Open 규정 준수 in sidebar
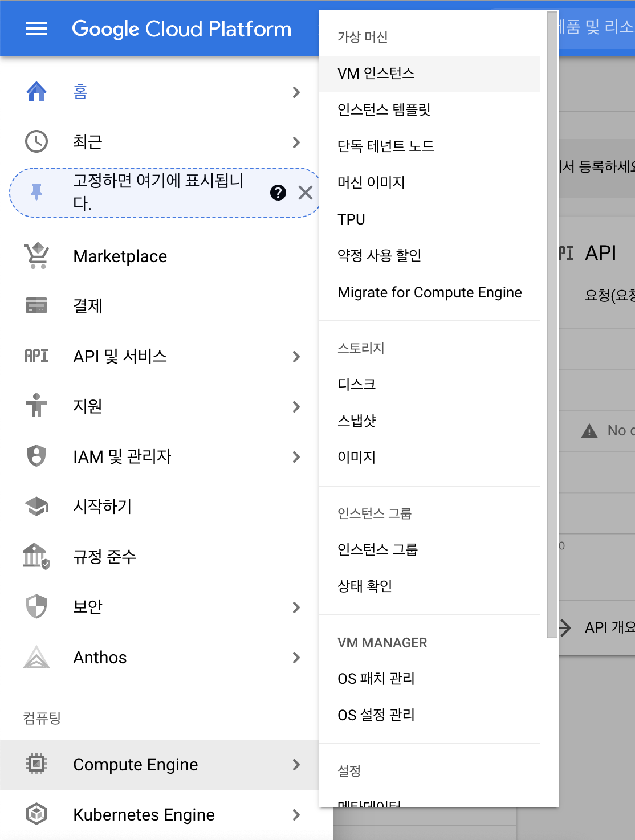Image resolution: width=635 pixels, height=840 pixels. [104, 556]
